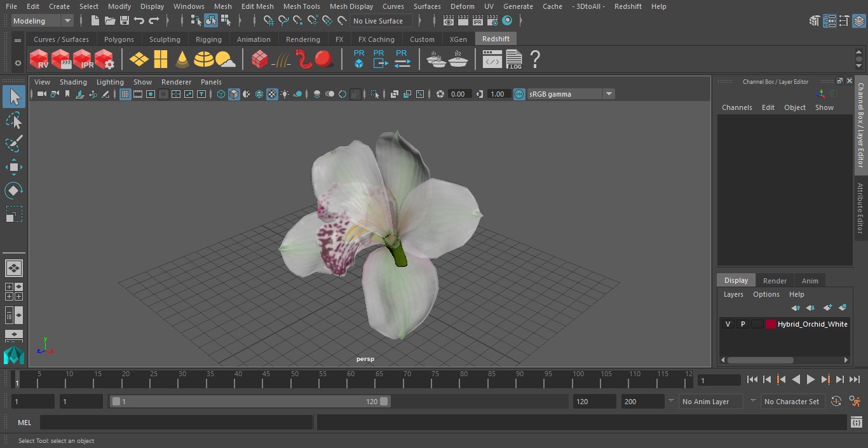The width and height of the screenshot is (868, 448).
Task: Open shelf settings gear icon
Action: click(x=18, y=63)
